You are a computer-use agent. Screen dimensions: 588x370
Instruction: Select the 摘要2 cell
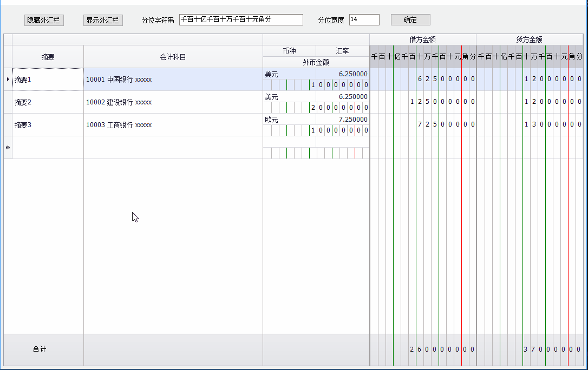coord(48,102)
